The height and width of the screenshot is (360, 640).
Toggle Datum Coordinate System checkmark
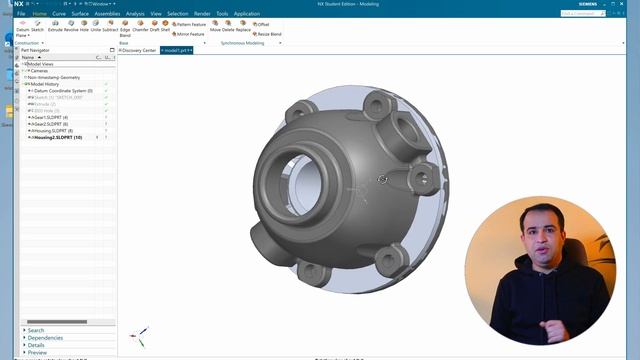point(106,91)
